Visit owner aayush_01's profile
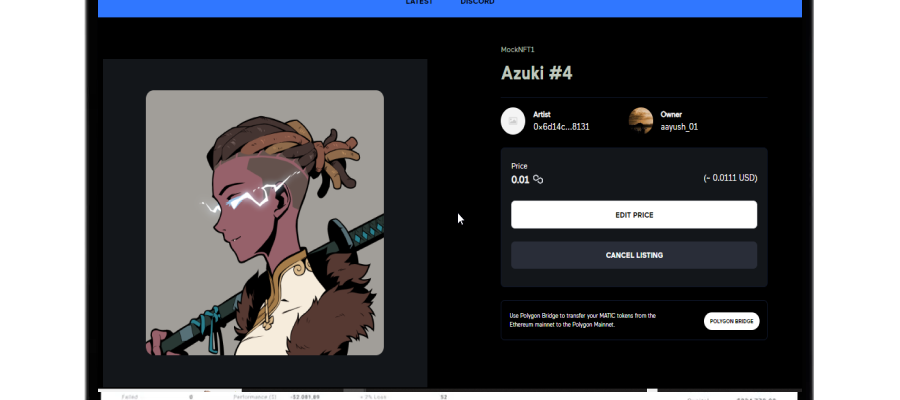The image size is (900, 400). [x=679, y=127]
